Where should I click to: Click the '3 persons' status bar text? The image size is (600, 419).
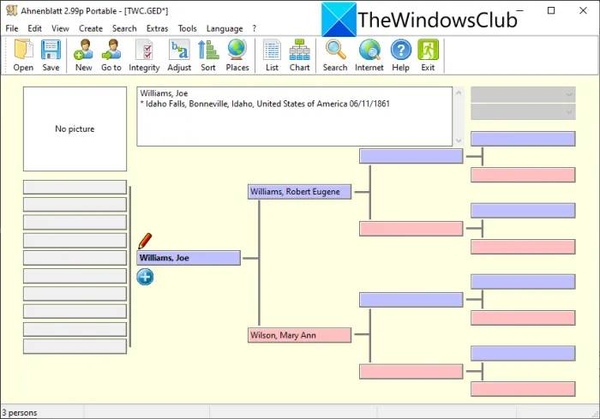(x=20, y=413)
